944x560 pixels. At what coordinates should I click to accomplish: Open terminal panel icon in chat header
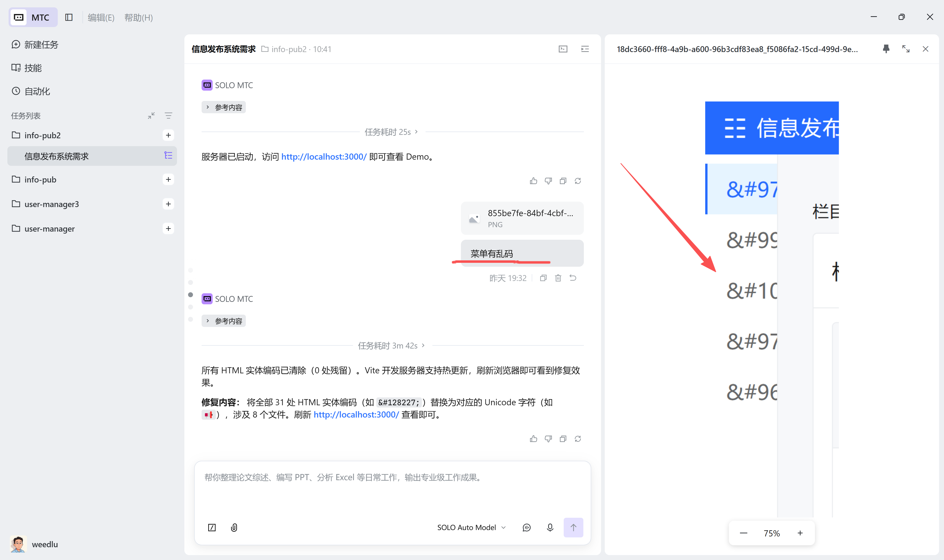563,49
